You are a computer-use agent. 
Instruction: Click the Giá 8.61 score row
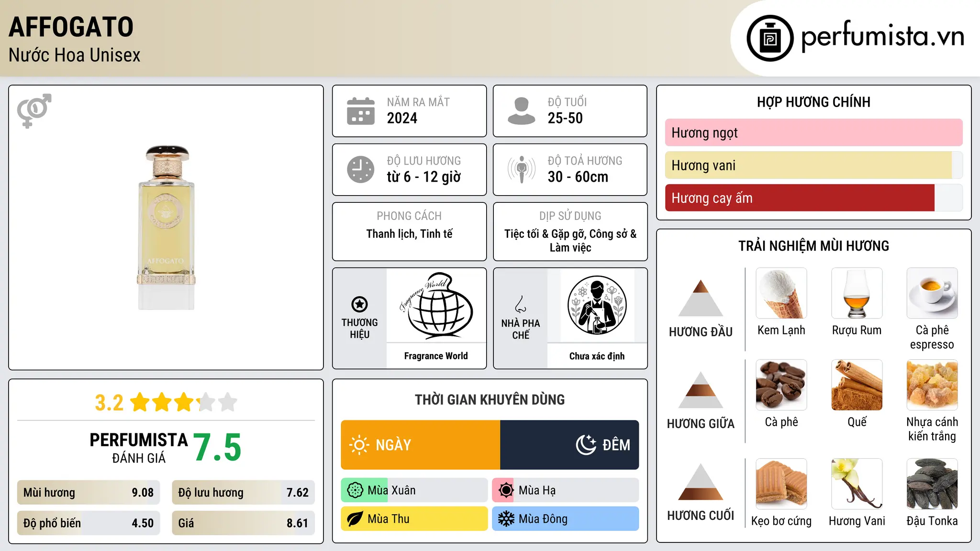[243, 523]
